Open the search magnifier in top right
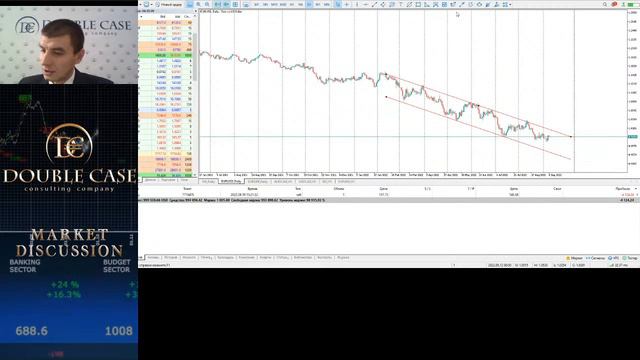Image resolution: width=640 pixels, height=360 pixels. (605, 4)
